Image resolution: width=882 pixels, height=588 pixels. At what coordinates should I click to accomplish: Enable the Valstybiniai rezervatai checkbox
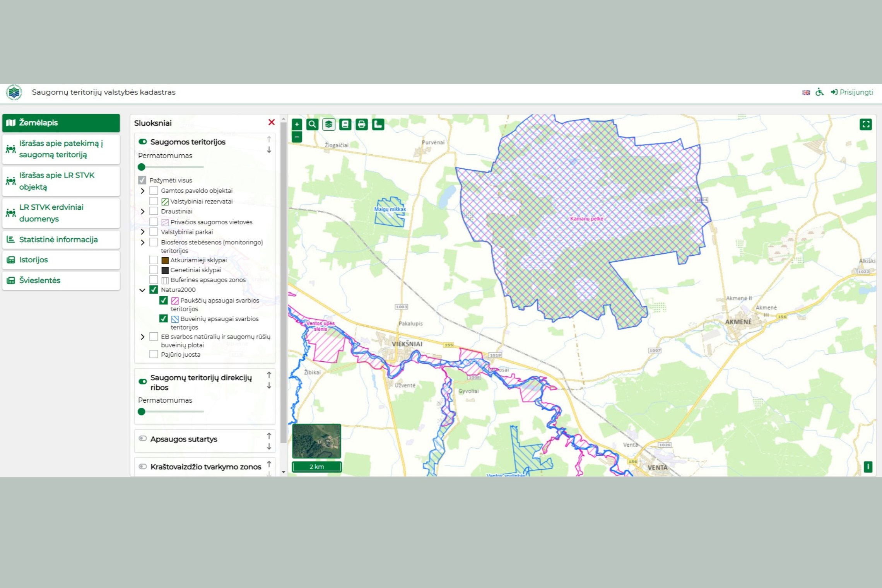point(154,201)
